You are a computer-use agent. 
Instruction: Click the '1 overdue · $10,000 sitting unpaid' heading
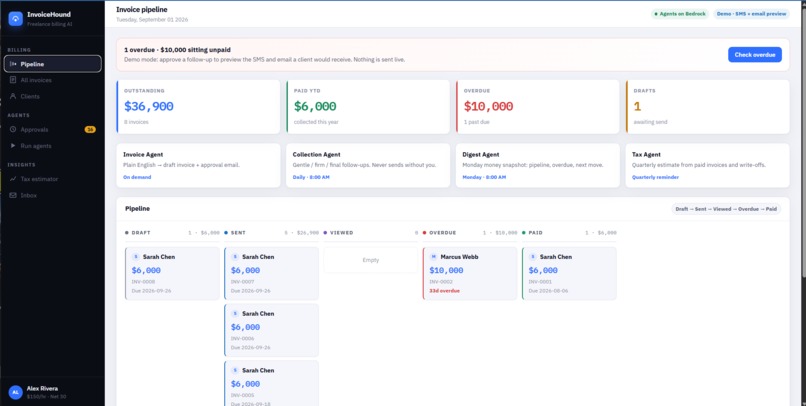pos(177,50)
